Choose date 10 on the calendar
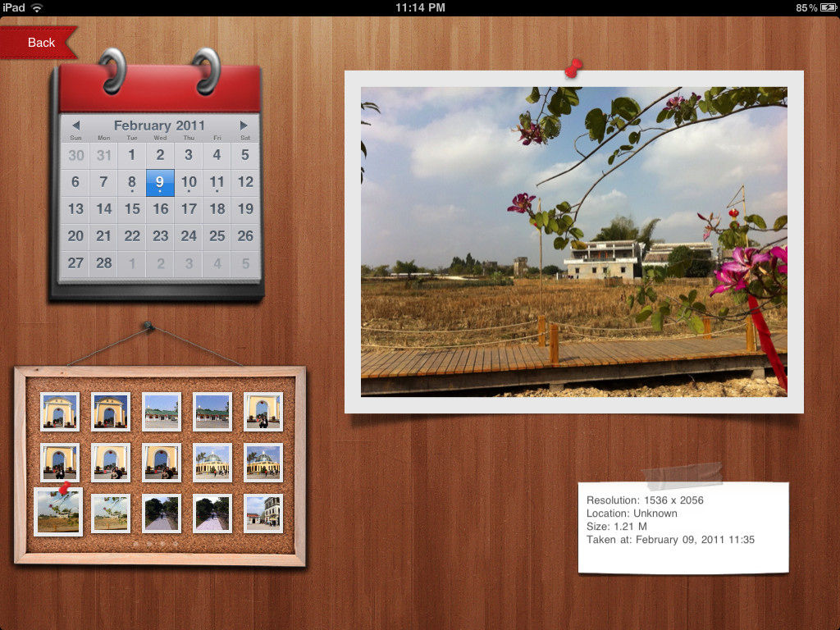Screen dimensions: 840x630 coord(189,182)
